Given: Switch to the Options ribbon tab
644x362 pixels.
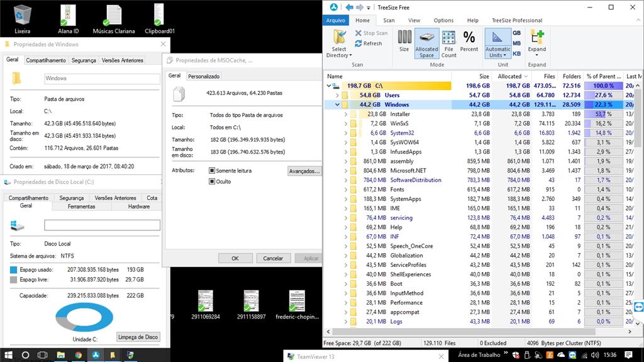Looking at the screenshot, I should [443, 20].
